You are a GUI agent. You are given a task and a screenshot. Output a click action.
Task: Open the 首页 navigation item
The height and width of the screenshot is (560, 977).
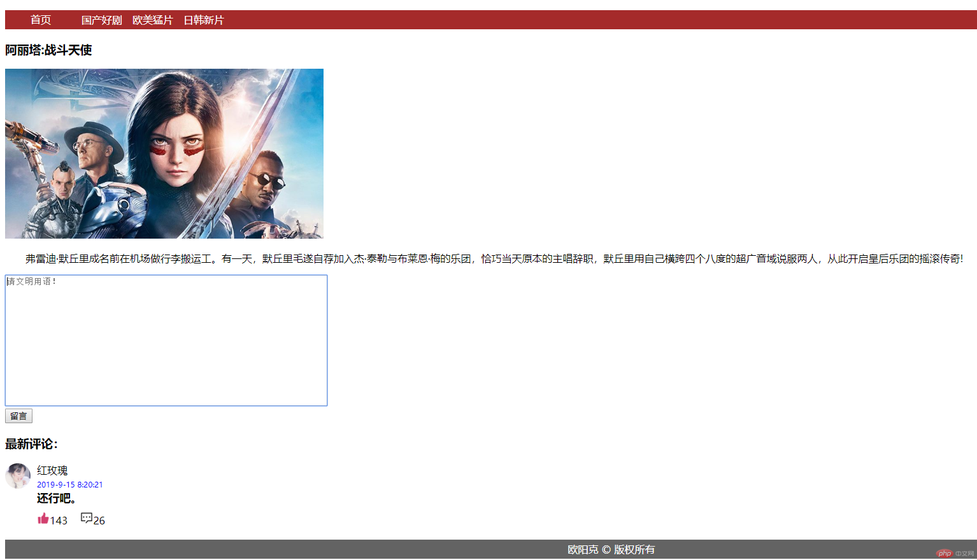click(41, 20)
